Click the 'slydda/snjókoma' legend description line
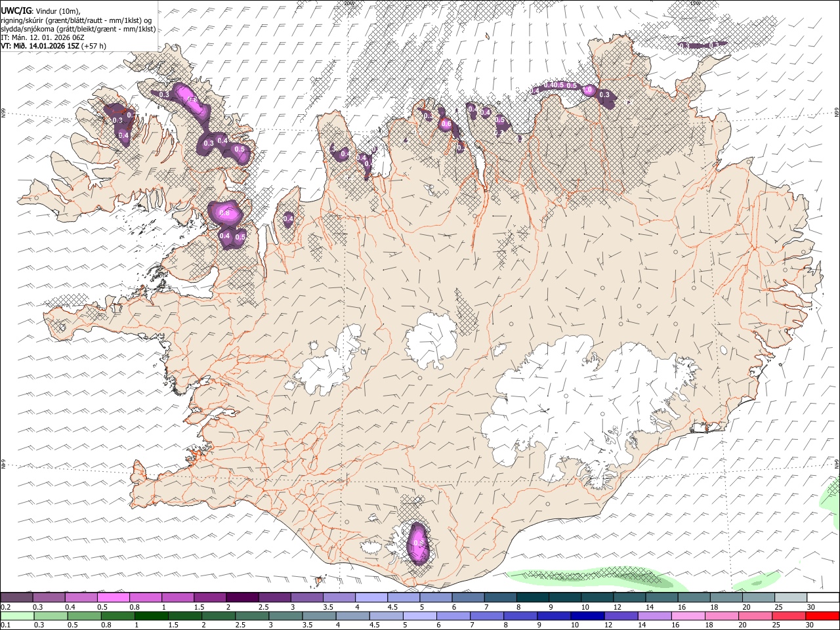 [78, 29]
